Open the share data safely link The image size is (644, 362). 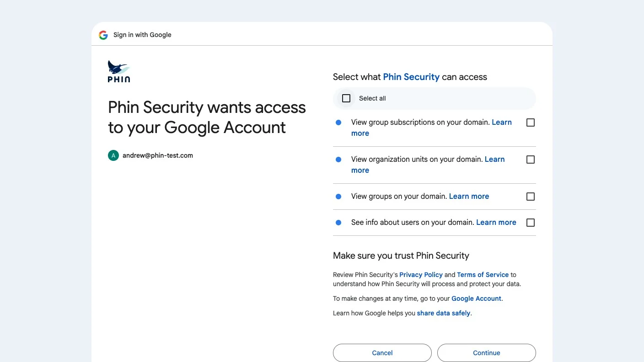coord(444,313)
